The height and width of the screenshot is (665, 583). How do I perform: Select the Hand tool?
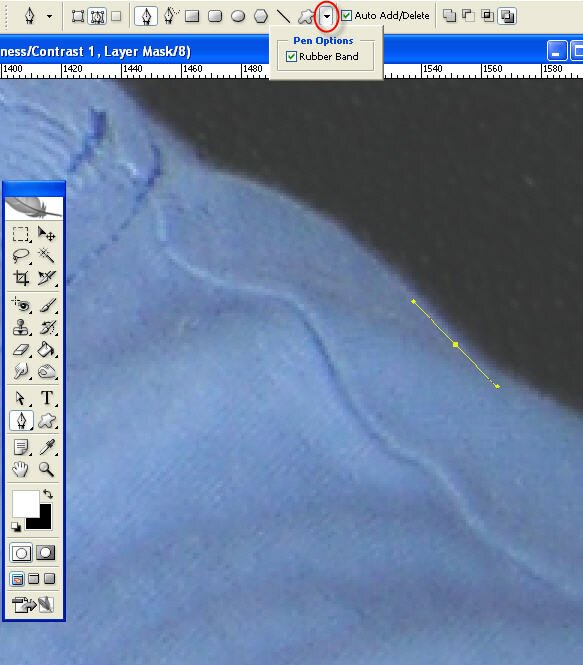pyautogui.click(x=20, y=469)
